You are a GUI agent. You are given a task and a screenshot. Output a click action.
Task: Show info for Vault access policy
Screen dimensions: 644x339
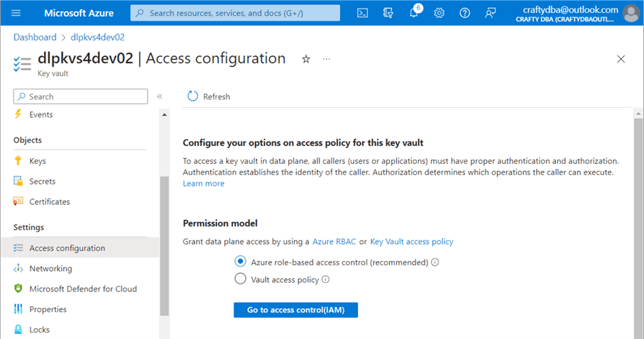[x=326, y=279]
